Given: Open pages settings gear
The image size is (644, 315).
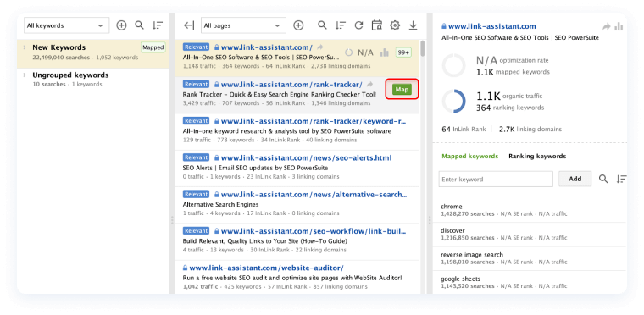Looking at the screenshot, I should [x=395, y=25].
